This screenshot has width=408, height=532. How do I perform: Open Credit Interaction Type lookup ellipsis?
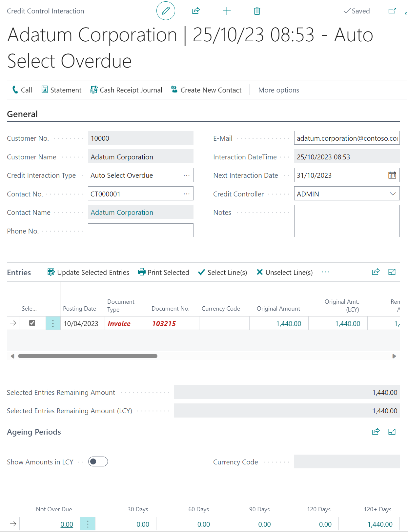187,175
